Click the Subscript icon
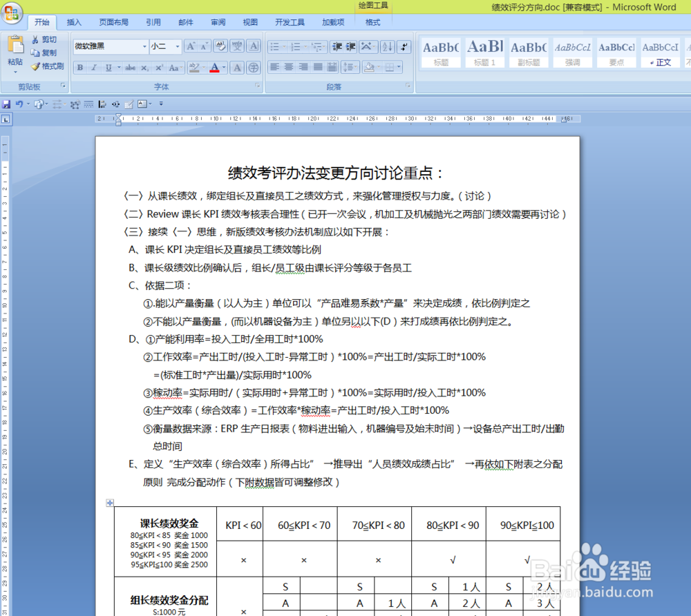 click(x=144, y=68)
